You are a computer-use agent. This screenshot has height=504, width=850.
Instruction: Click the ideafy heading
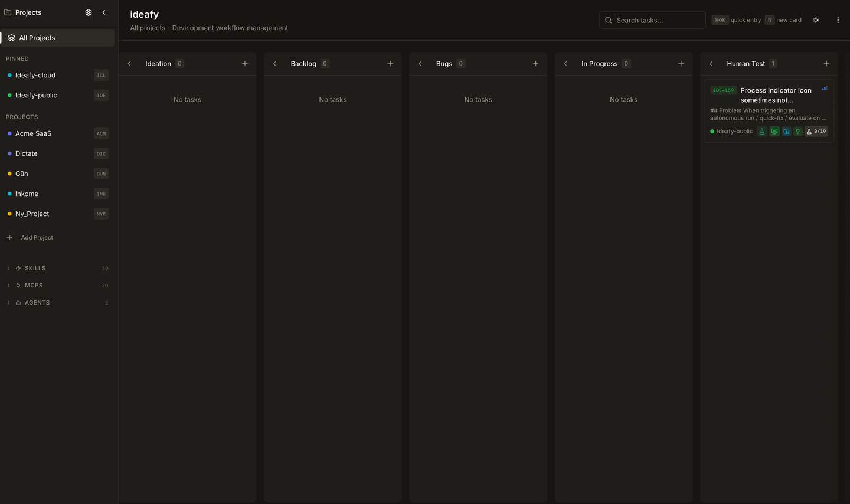pyautogui.click(x=145, y=15)
